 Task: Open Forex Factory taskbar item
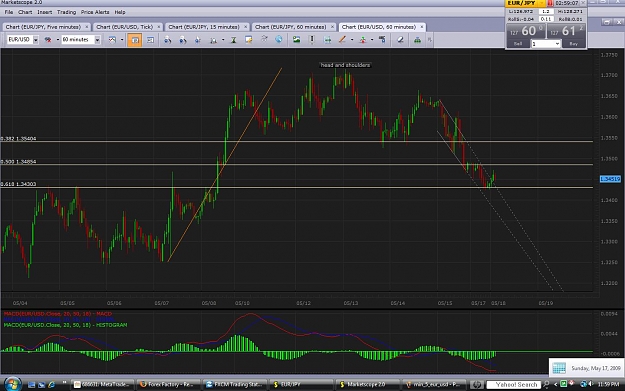click(167, 385)
